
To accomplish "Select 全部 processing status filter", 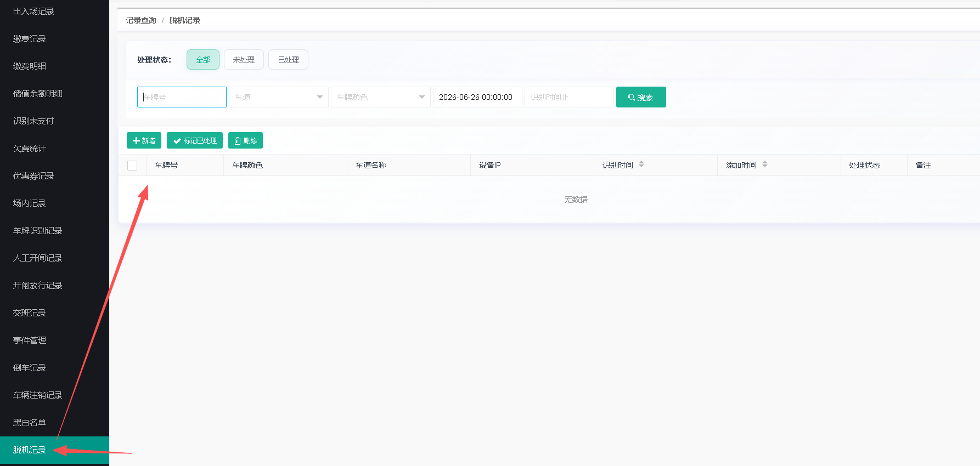I will (203, 60).
